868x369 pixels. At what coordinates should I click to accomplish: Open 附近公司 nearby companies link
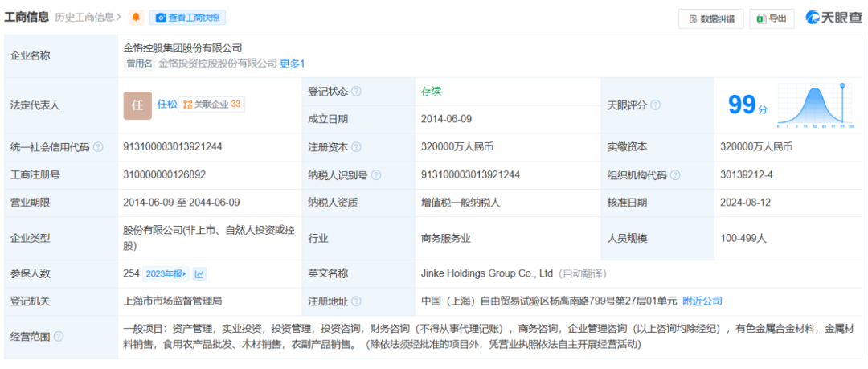click(702, 301)
